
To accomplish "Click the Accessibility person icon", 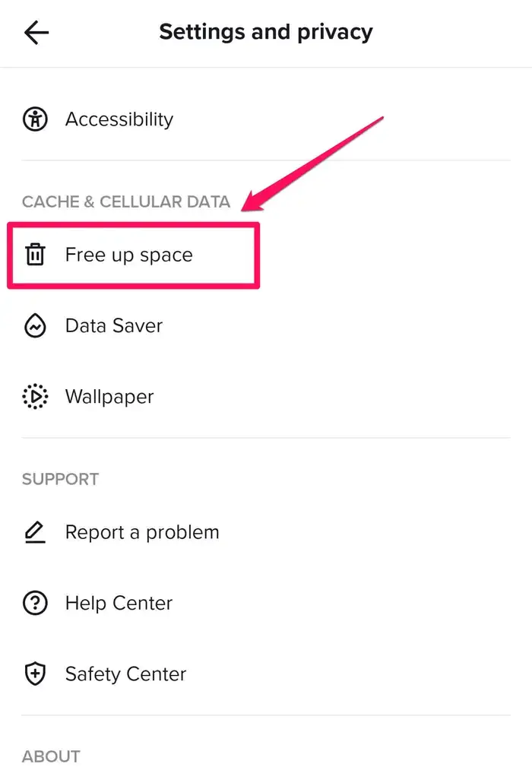I will (35, 119).
